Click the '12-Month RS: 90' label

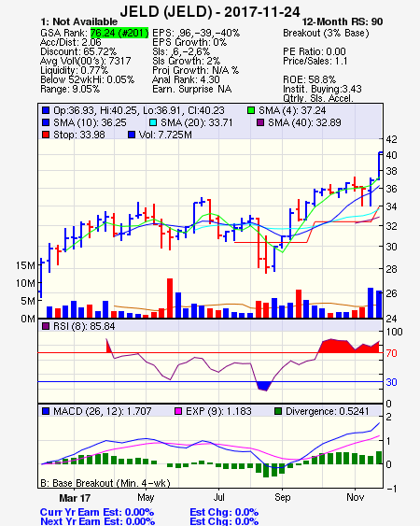pyautogui.click(x=343, y=21)
